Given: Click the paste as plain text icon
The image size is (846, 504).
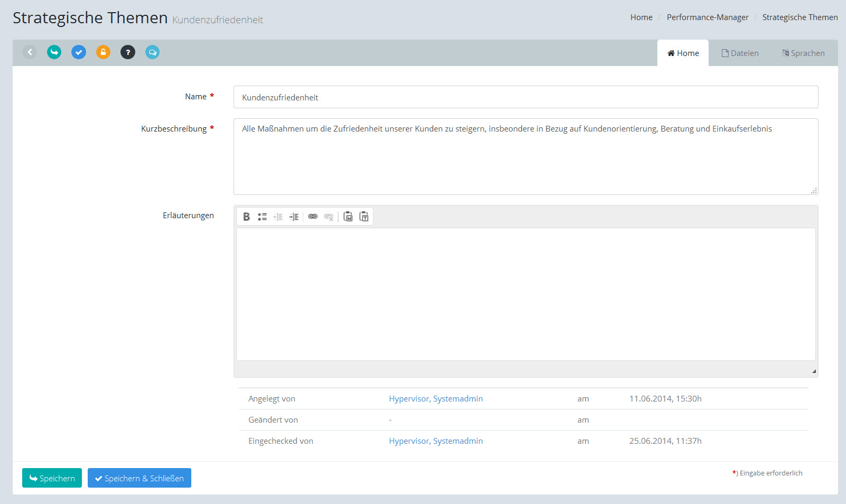Looking at the screenshot, I should point(364,217).
